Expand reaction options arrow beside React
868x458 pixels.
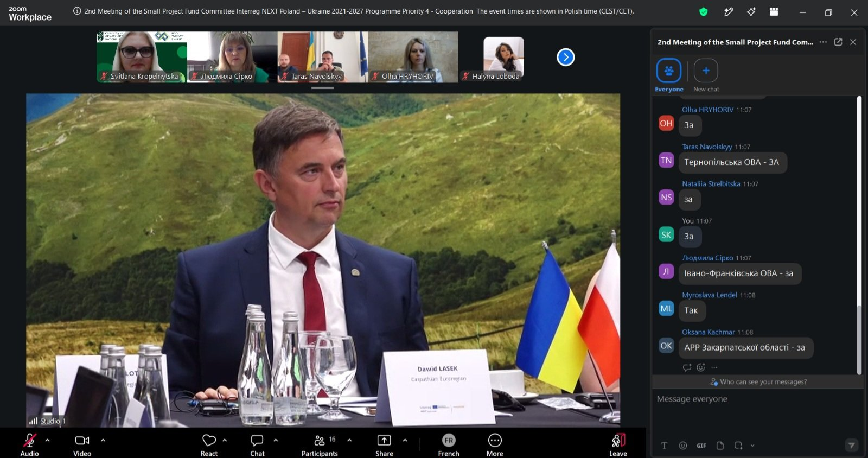coord(225,440)
